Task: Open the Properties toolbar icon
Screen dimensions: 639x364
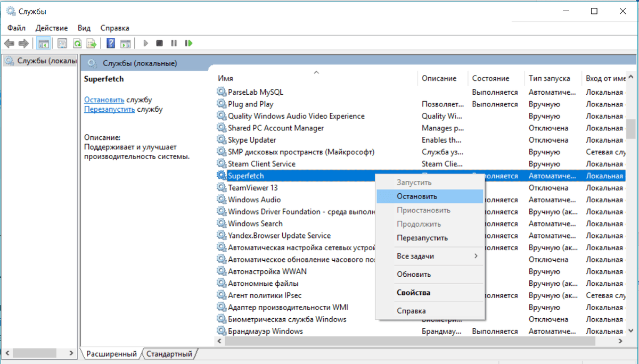Action: click(62, 44)
